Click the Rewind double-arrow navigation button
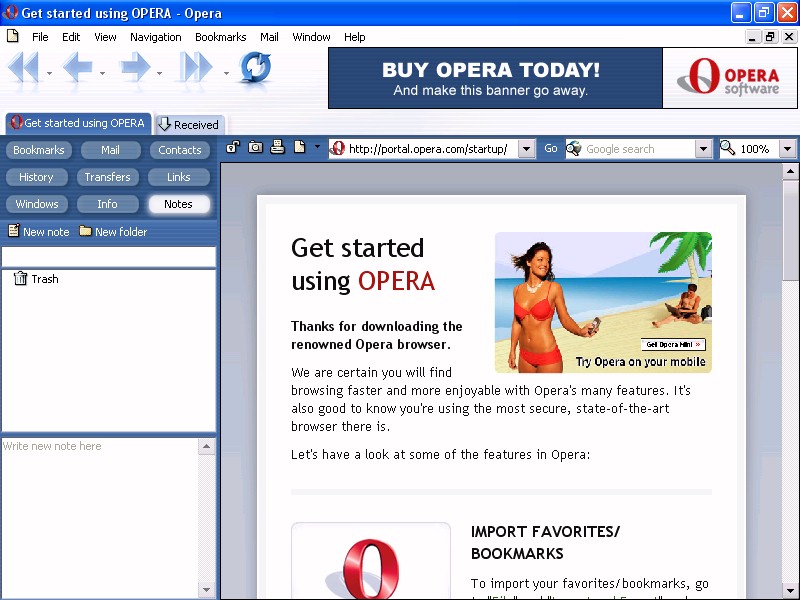Viewport: 800px width, 600px height. click(23, 67)
